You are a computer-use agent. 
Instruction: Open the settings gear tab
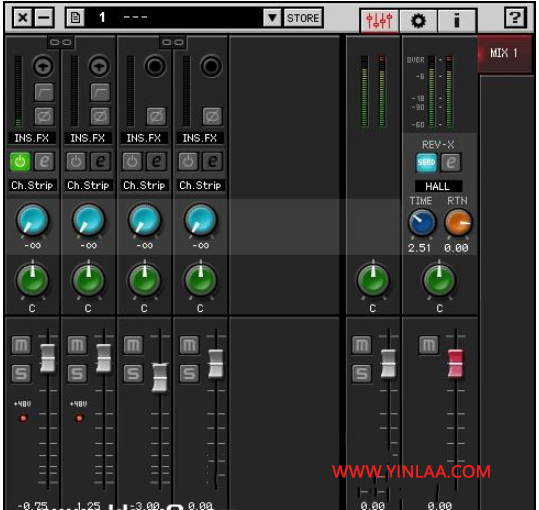(418, 21)
